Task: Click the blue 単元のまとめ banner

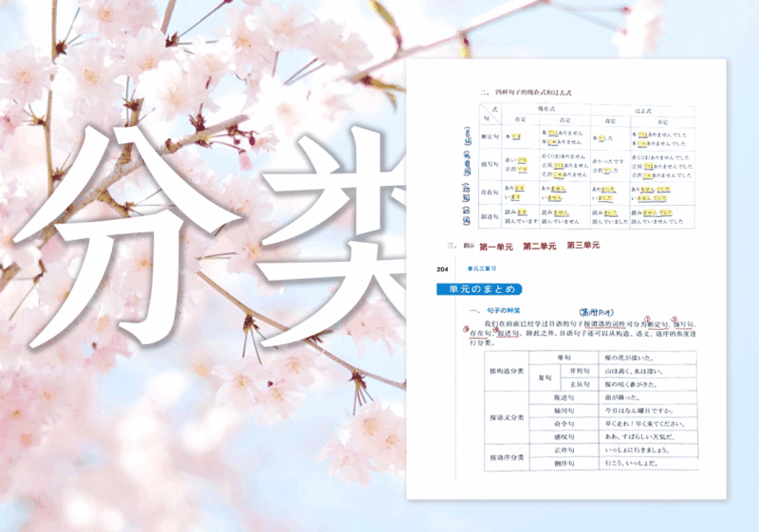Action: pyautogui.click(x=479, y=289)
